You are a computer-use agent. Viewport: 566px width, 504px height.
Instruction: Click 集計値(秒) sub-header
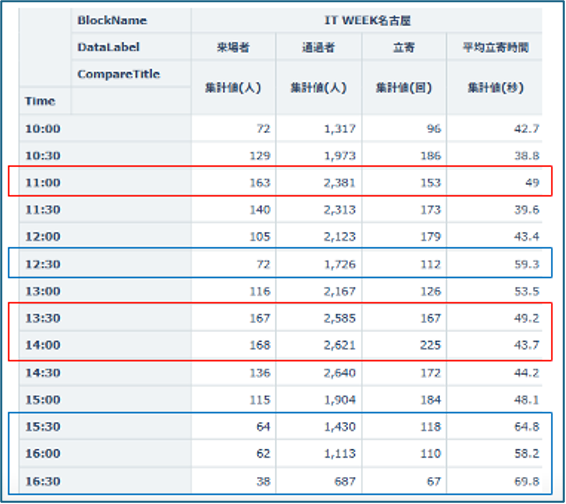click(x=496, y=87)
